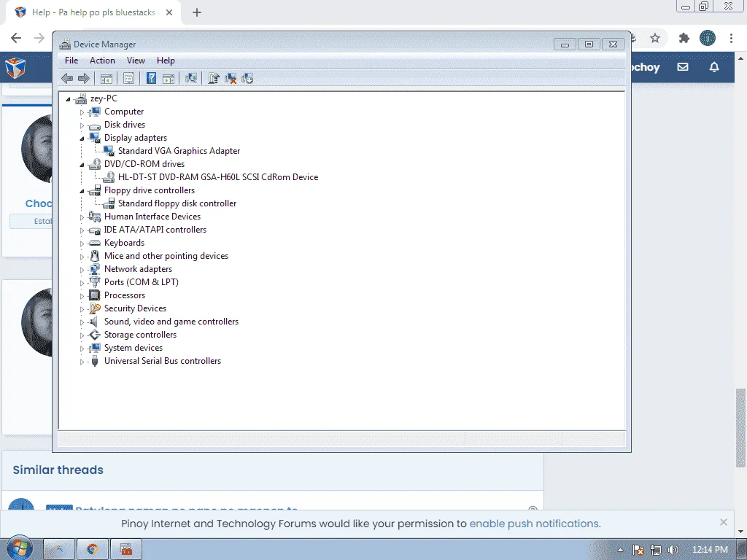The width and height of the screenshot is (747, 560).
Task: Click the enable push notifications link
Action: pos(535,524)
